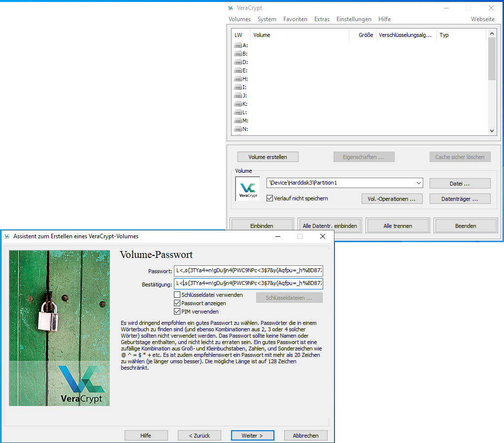Select drive B: icon in drive list

point(238,54)
